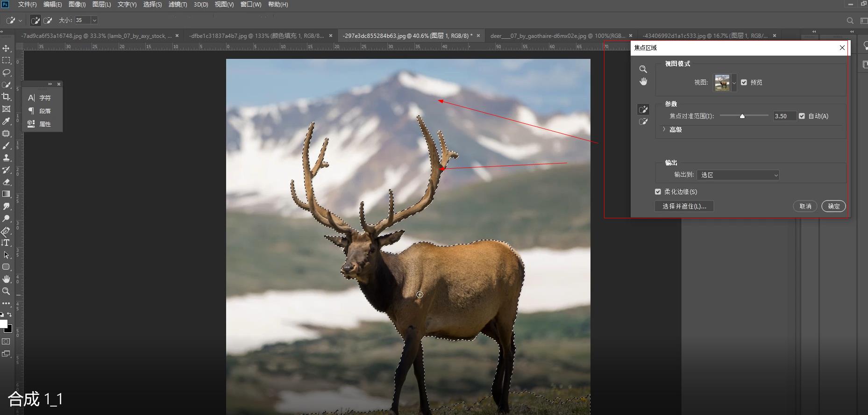Toggle the 自动(A) checkbox
The height and width of the screenshot is (415, 868).
802,116
